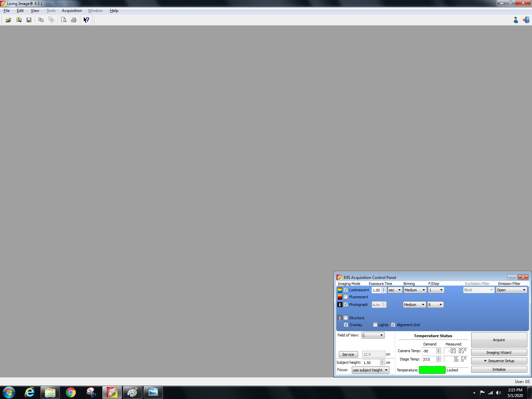The height and width of the screenshot is (399, 532).
Task: Open the Photograph F/Stop 8 dropdown
Action: (x=435, y=305)
